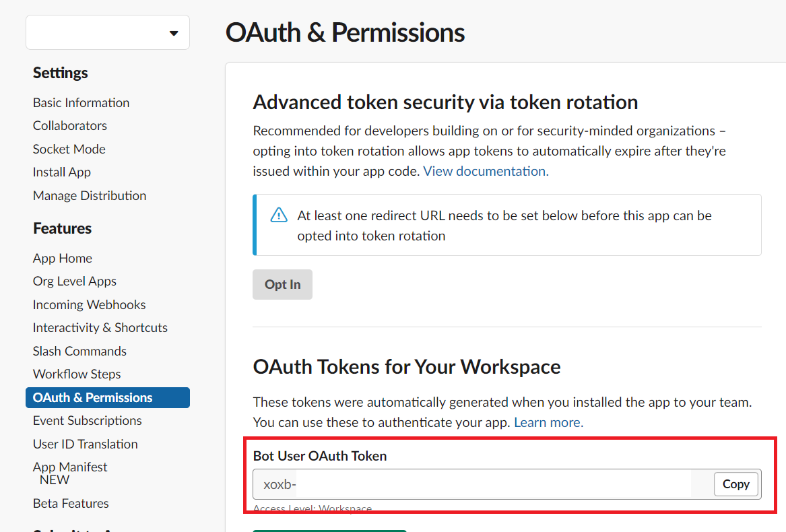Go to Collaborators page
Screen dimensions: 786x532
[x=69, y=126]
